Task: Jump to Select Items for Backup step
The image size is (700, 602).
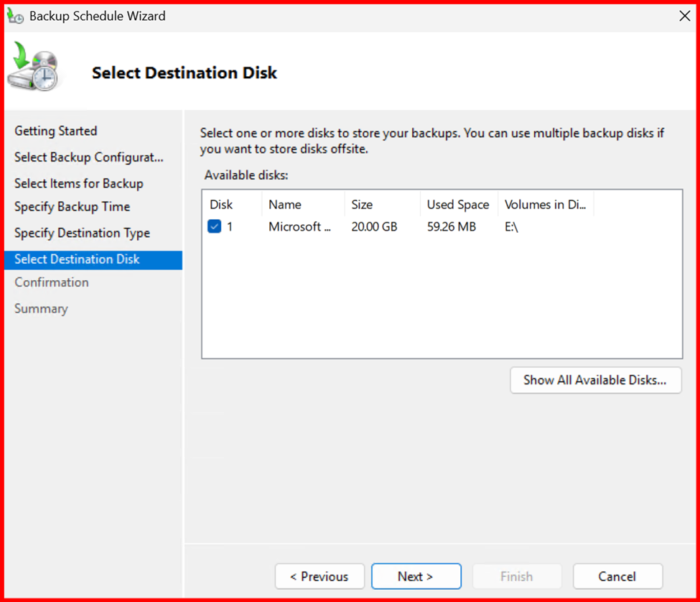Action: (78, 183)
